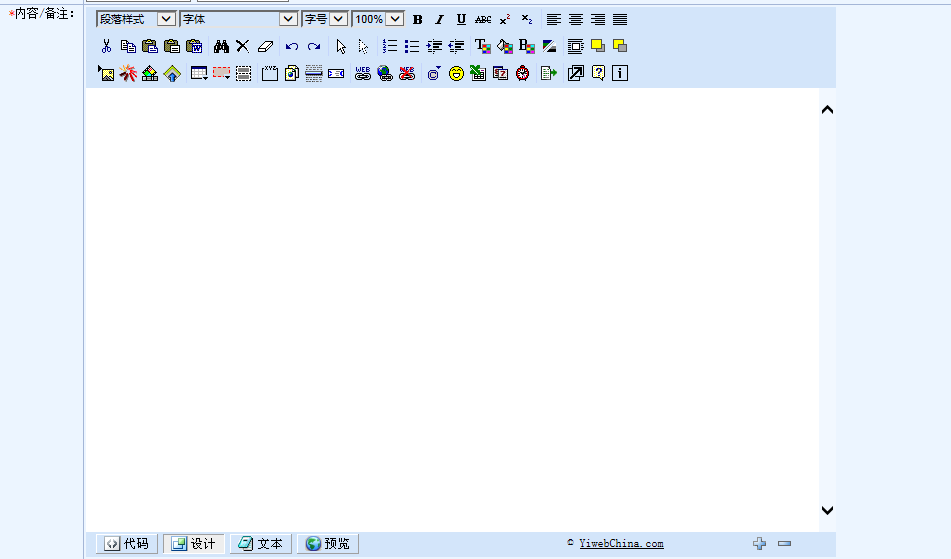The width and height of the screenshot is (951, 559).
Task: Click scrollbar up arrow in editor
Action: click(827, 110)
